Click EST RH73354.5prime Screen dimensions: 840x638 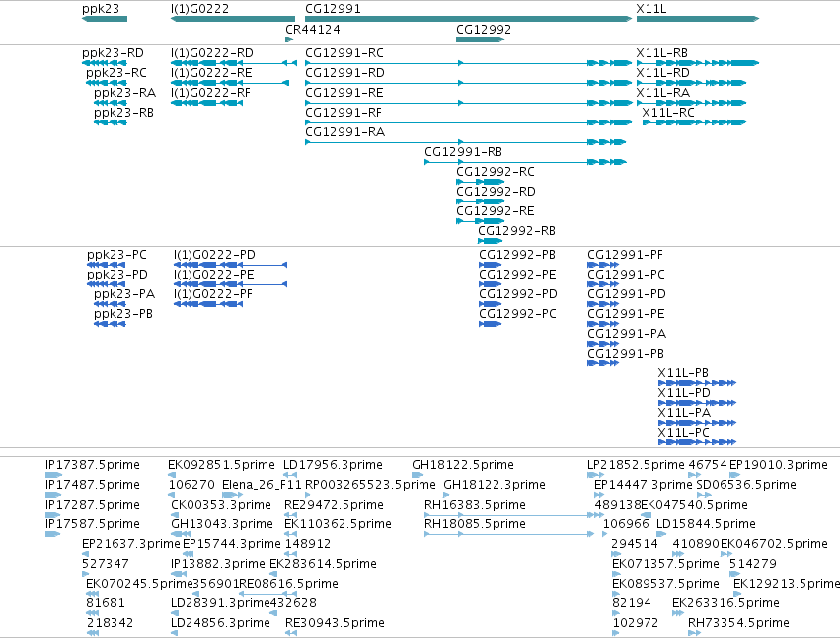tap(694, 633)
